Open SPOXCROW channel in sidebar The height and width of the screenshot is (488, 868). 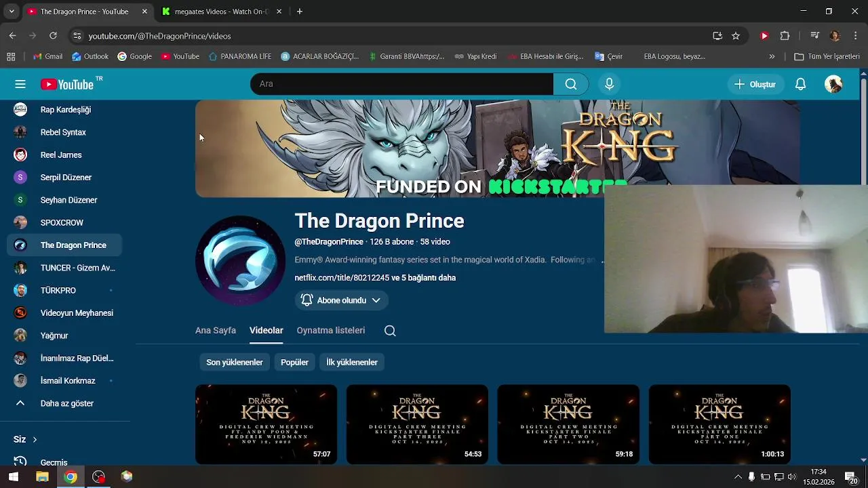[64, 222]
